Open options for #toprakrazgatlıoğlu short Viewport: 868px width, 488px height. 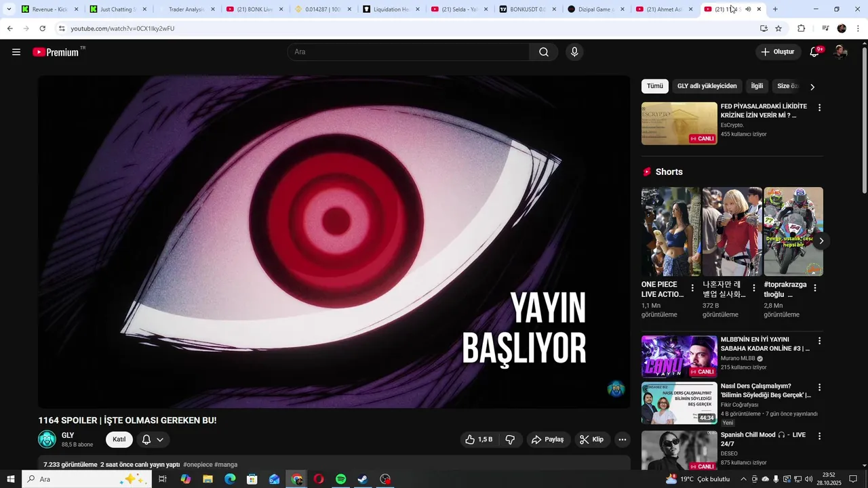tap(815, 288)
